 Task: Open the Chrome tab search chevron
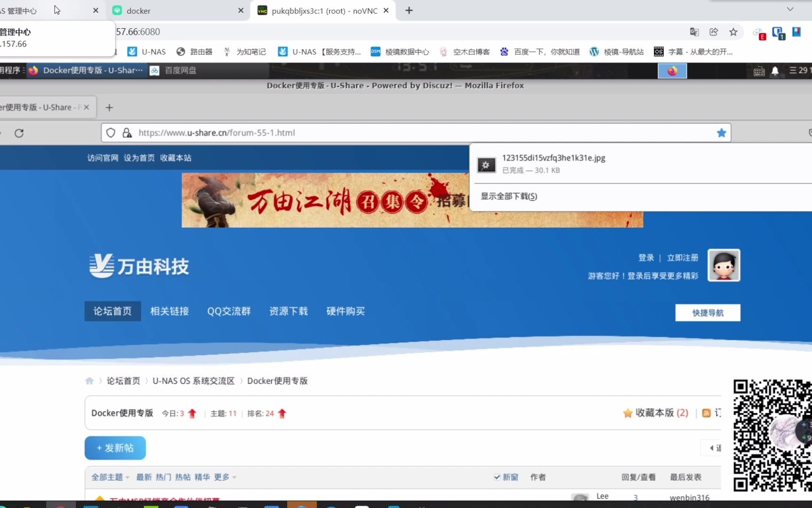(790, 9)
